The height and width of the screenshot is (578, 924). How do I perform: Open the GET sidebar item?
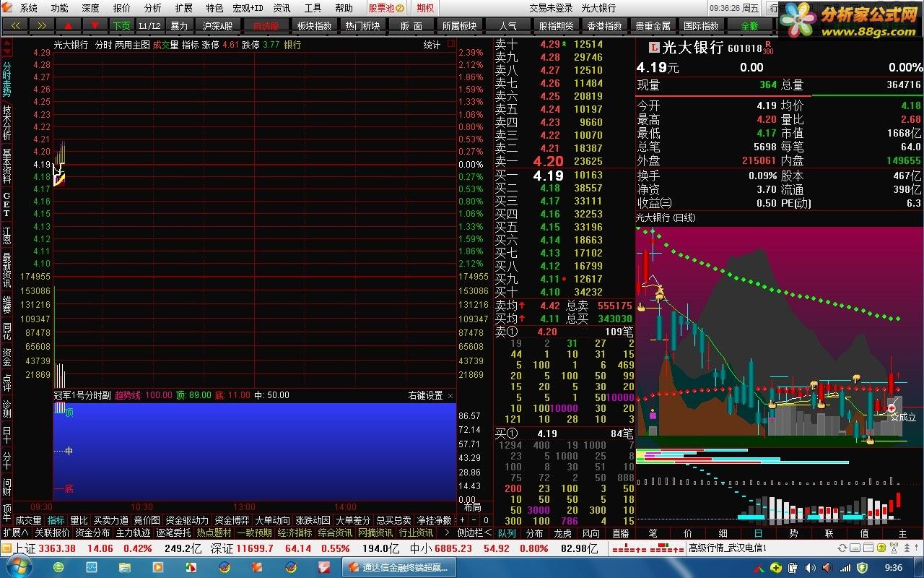coord(6,204)
